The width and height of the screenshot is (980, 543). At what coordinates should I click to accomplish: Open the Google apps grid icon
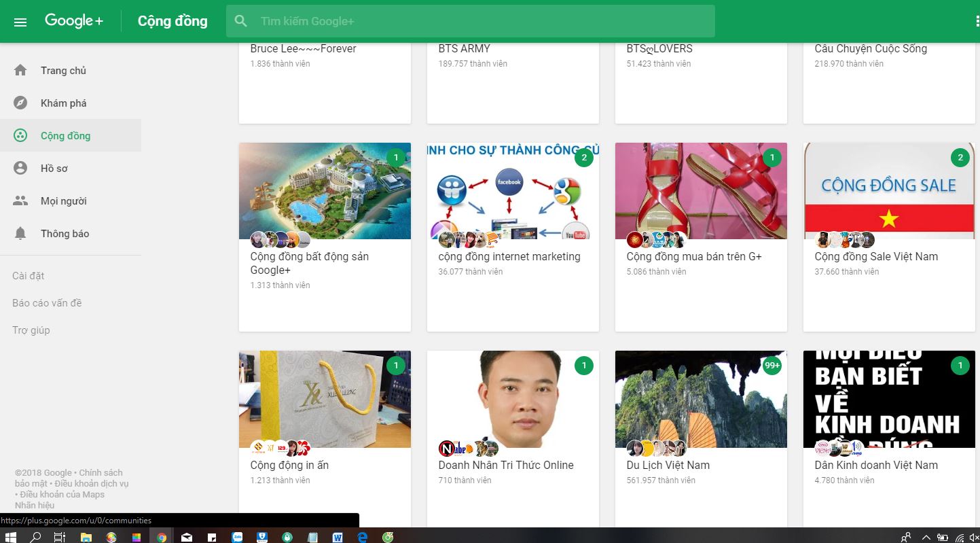click(977, 21)
